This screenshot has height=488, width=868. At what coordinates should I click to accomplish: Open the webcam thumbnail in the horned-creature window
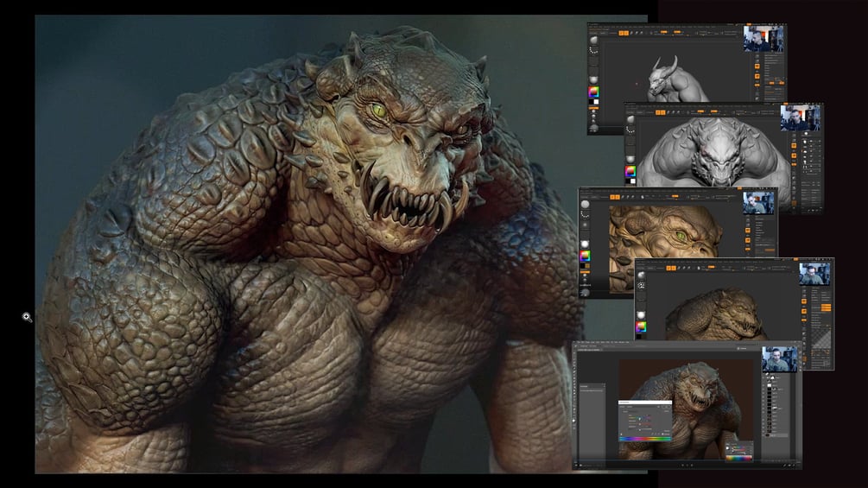point(763,39)
